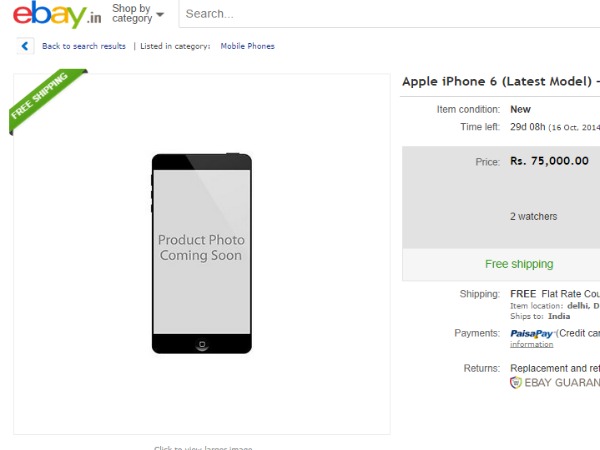Click the Item condition New value

(520, 109)
